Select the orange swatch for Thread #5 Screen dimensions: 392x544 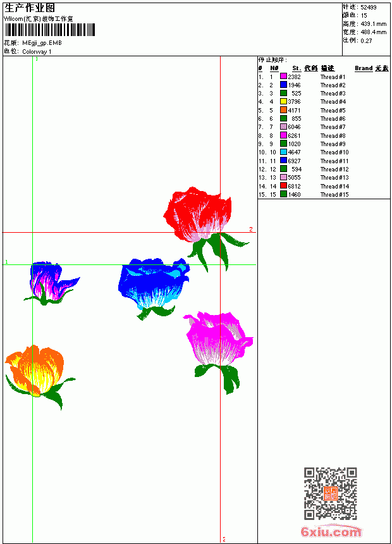pos(283,110)
